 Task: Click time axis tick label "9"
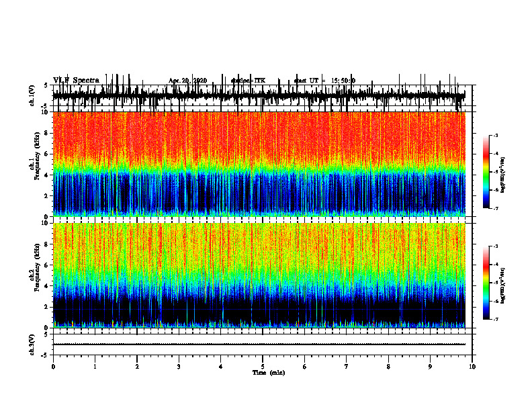point(430,367)
